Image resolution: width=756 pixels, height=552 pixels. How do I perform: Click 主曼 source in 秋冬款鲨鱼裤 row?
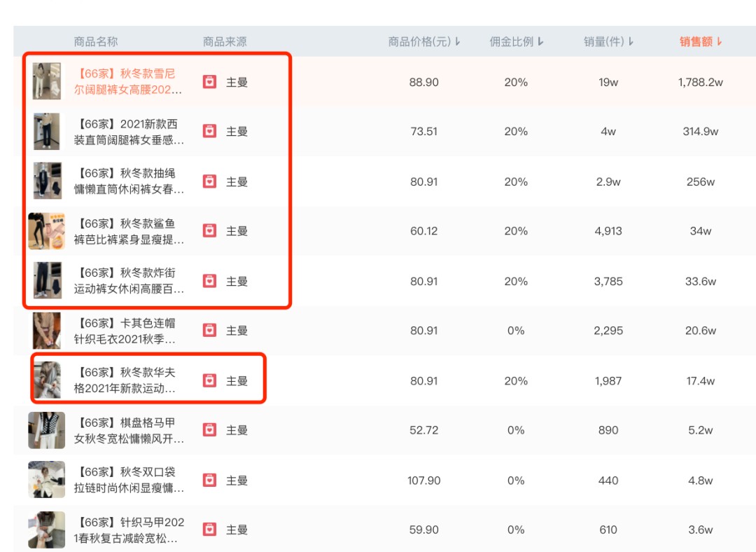(237, 231)
